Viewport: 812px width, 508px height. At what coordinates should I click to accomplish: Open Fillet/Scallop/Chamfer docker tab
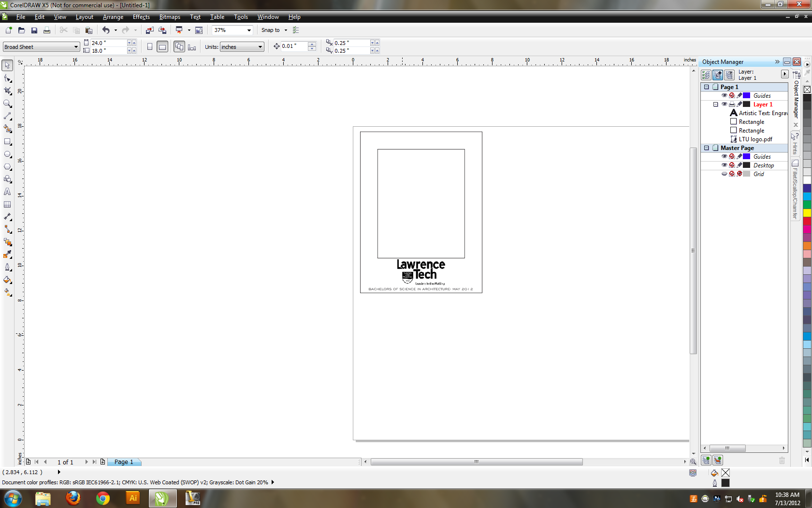[795, 190]
